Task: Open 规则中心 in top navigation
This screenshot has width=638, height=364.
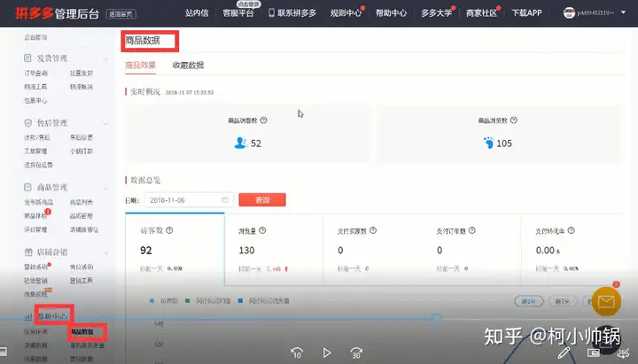Action: [346, 13]
